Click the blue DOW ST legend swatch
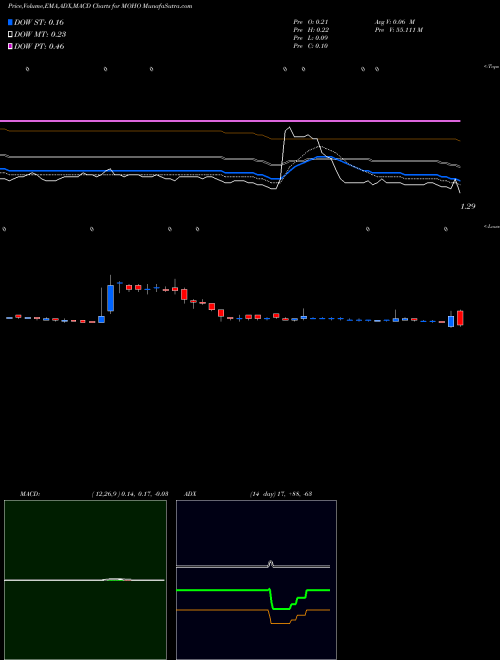 10,22
